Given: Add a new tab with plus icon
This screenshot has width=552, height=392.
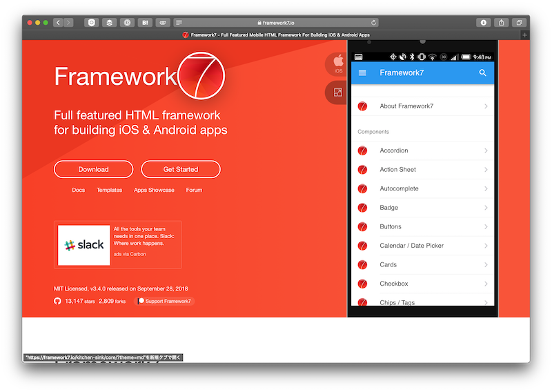Looking at the screenshot, I should point(524,35).
